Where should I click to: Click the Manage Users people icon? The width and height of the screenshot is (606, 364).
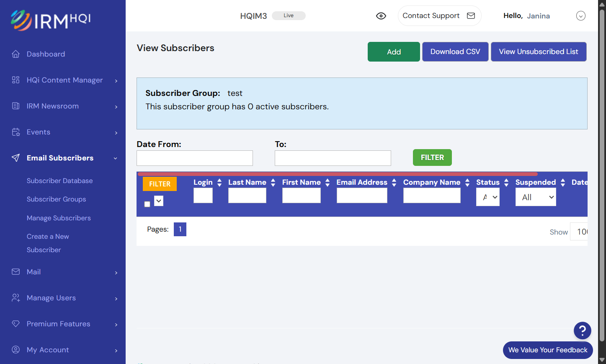pyautogui.click(x=16, y=298)
